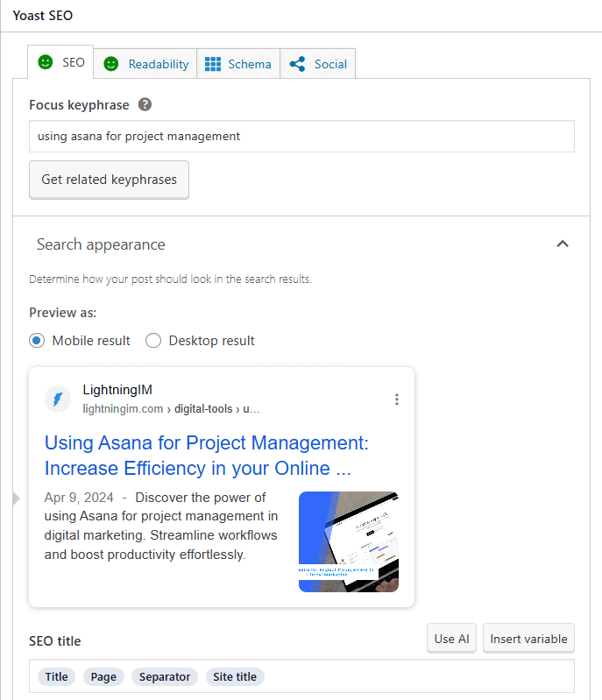Select the Mobile result radio button
Viewport: 602px width, 700px height.
[37, 341]
